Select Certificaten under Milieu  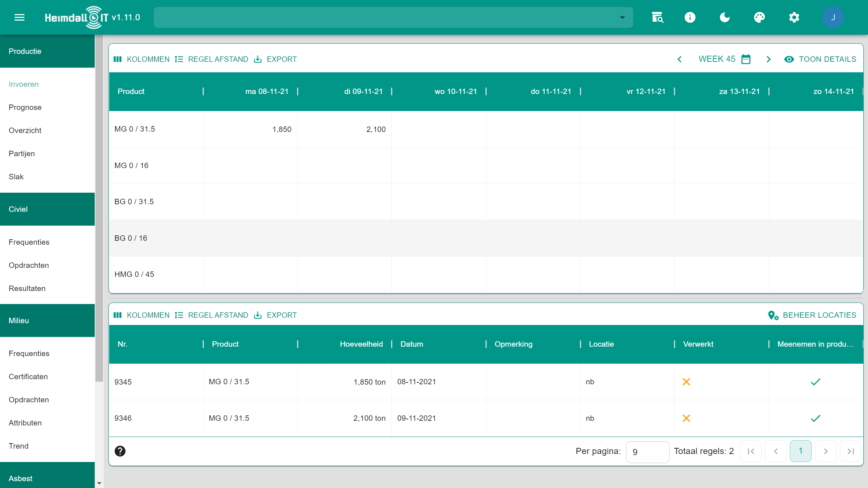[x=28, y=377]
